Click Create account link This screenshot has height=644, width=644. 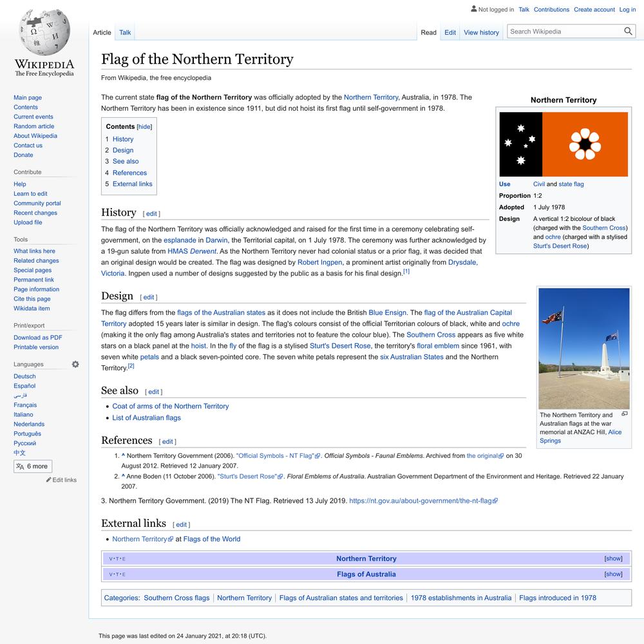pyautogui.click(x=594, y=10)
